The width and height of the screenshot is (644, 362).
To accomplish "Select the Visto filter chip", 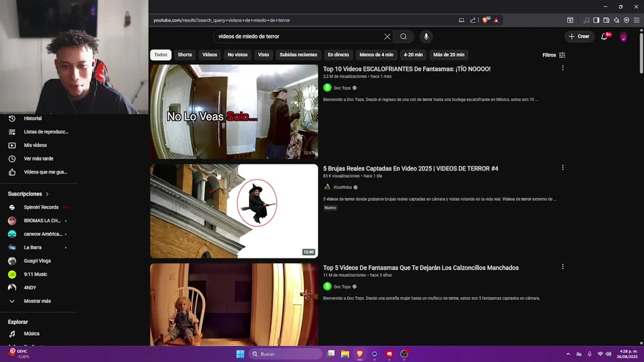I will (264, 55).
